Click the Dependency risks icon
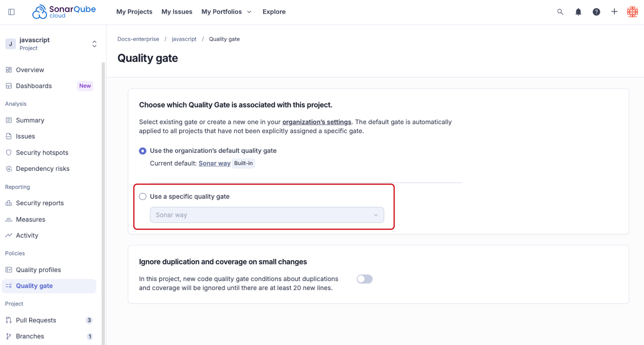This screenshot has height=345, width=644. tap(9, 169)
